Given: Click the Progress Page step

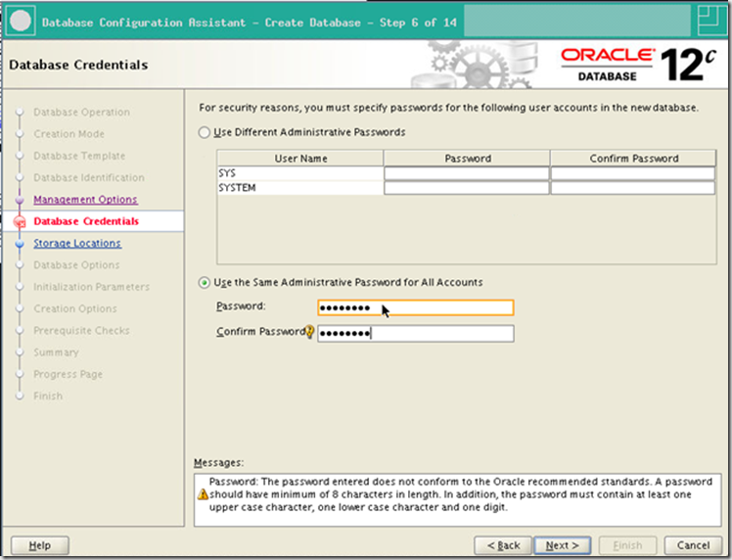Looking at the screenshot, I should [x=69, y=375].
